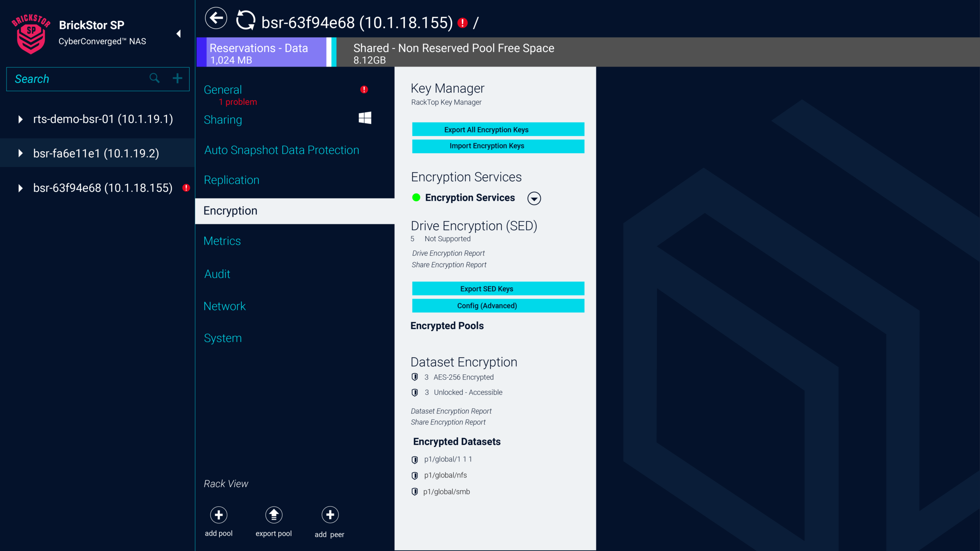Click the alert icon next to General
The image size is (980, 551).
coord(364,90)
